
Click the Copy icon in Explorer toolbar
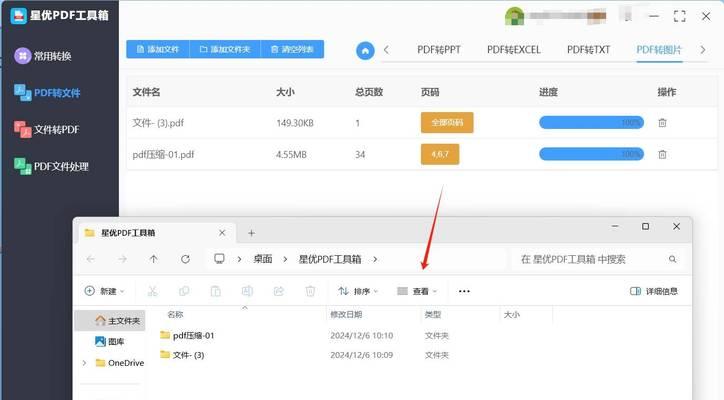click(x=184, y=291)
